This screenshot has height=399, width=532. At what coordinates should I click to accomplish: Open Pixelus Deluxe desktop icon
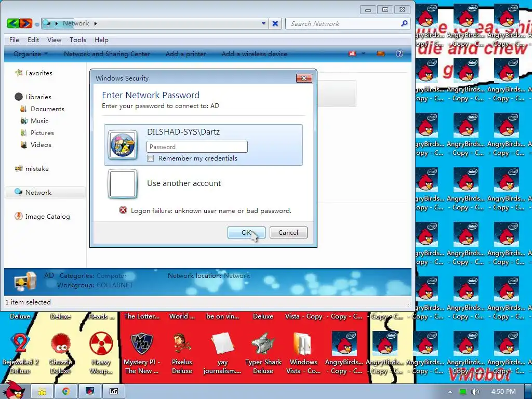tap(182, 353)
